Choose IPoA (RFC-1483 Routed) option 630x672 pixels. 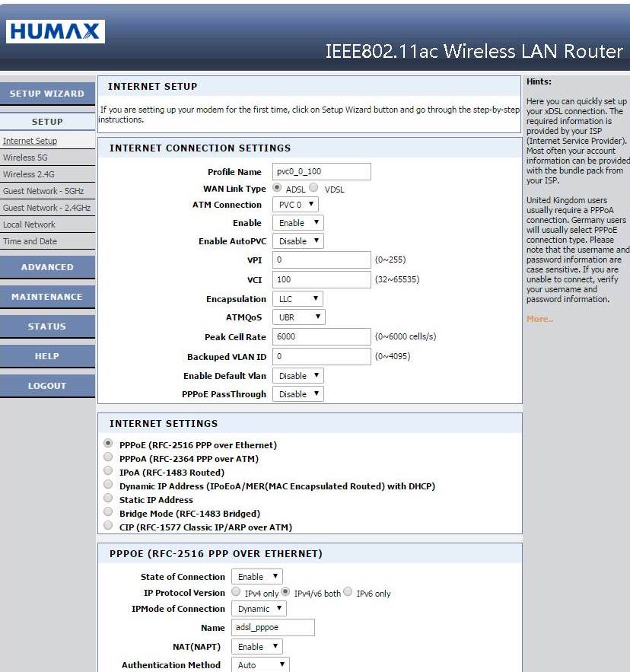coord(108,470)
